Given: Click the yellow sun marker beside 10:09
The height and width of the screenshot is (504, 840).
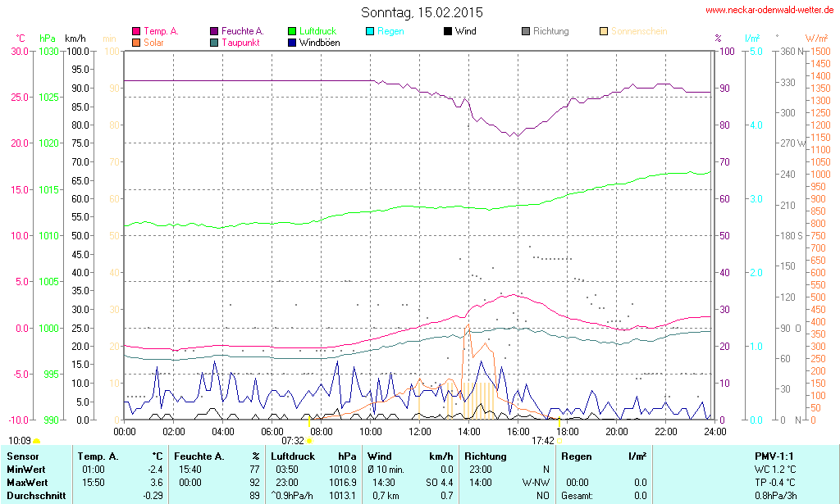Looking at the screenshot, I should 36,442.
